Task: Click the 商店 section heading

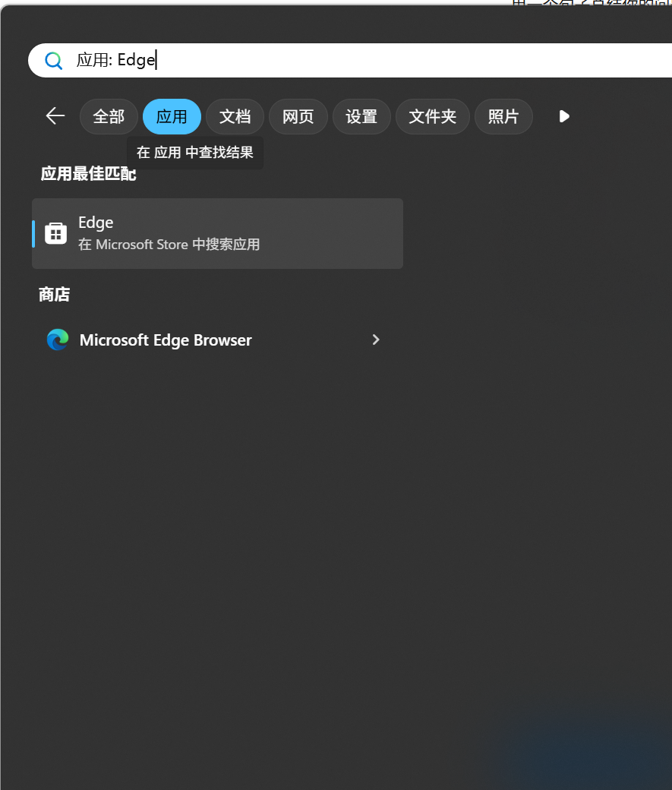Action: (x=55, y=294)
